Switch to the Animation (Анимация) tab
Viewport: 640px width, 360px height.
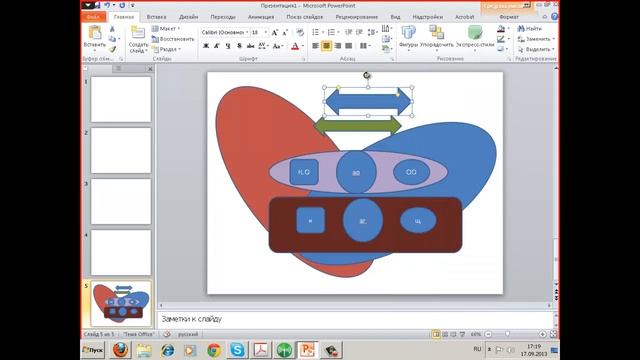tap(261, 17)
